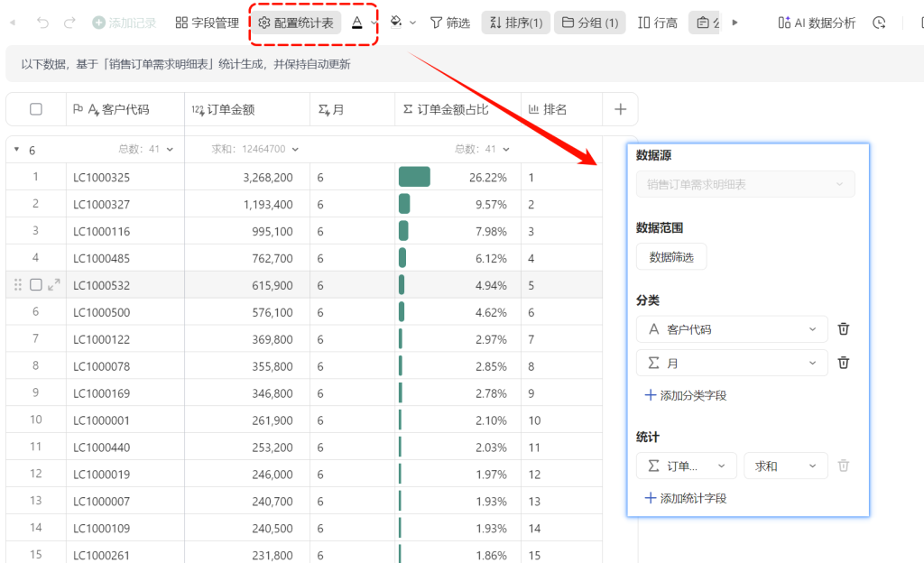This screenshot has height=563, width=924.
Task: Select cell LC1000001
Action: coord(125,420)
